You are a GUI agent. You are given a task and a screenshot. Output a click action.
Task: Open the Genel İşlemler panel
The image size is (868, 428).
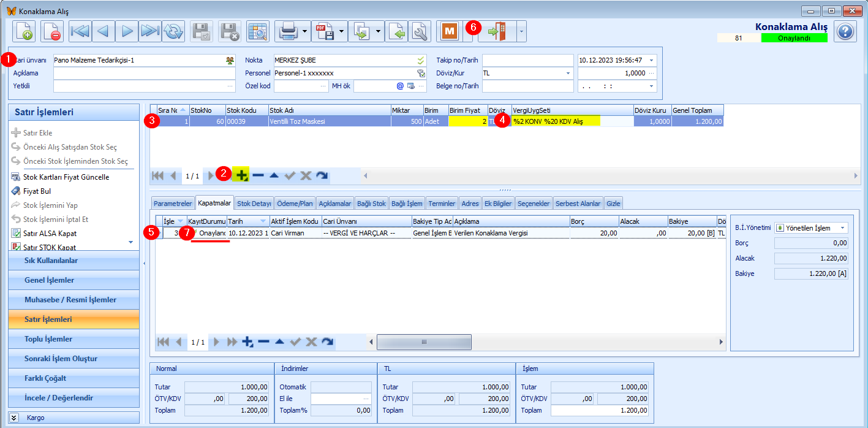pyautogui.click(x=74, y=280)
